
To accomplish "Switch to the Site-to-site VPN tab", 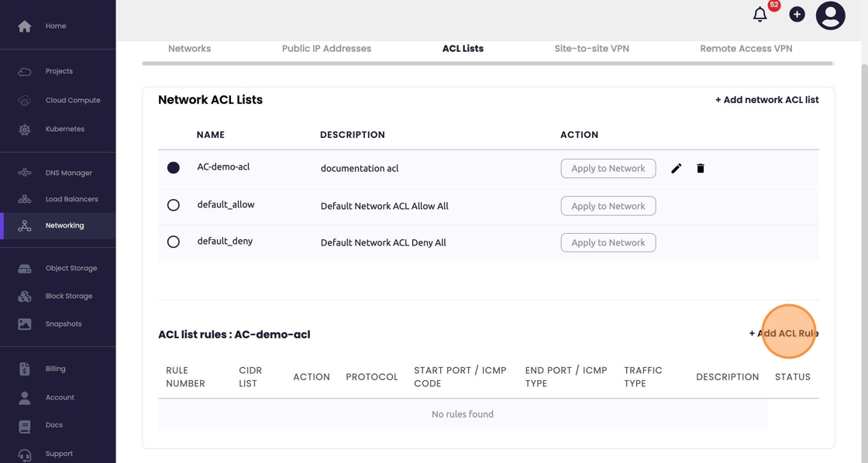I will pos(591,48).
